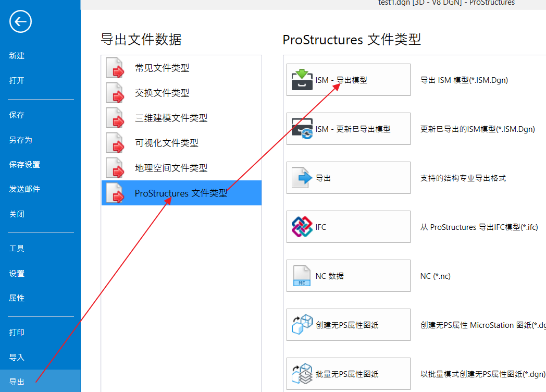Open 保存设置 in the sidebar
This screenshot has width=546, height=392.
pos(24,165)
